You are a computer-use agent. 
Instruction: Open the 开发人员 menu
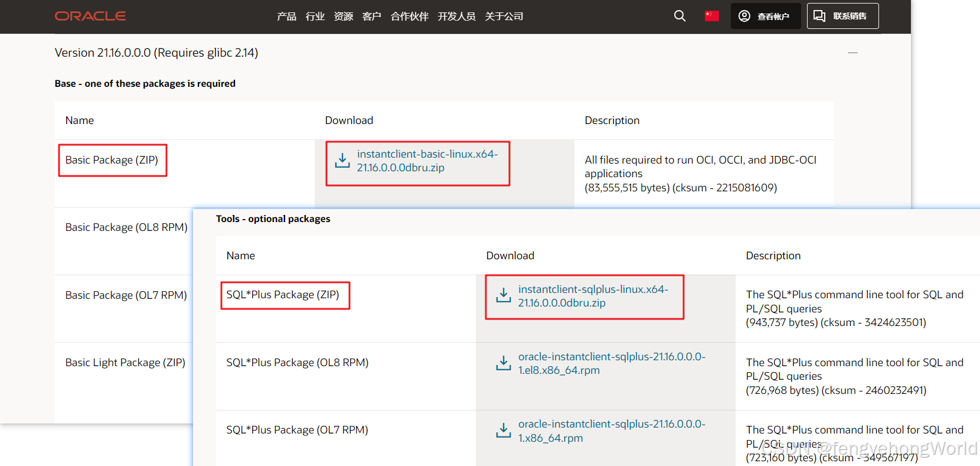click(457, 17)
